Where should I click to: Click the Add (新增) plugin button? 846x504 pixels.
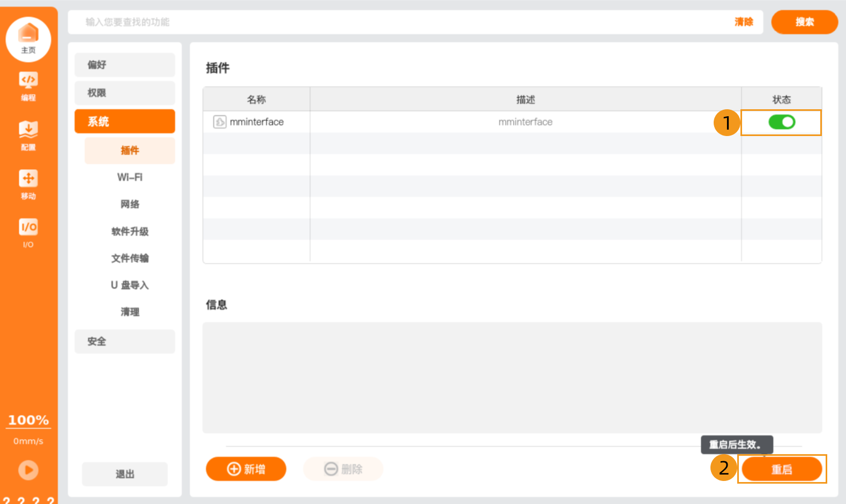point(246,469)
